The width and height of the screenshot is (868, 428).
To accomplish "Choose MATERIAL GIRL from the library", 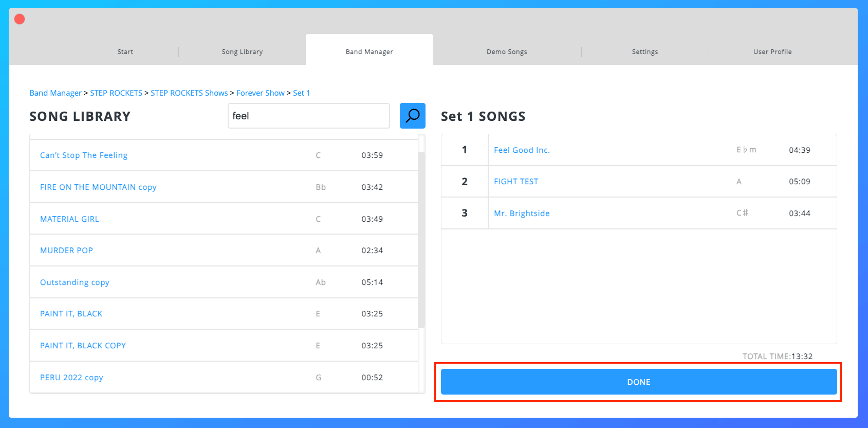I will click(x=69, y=219).
